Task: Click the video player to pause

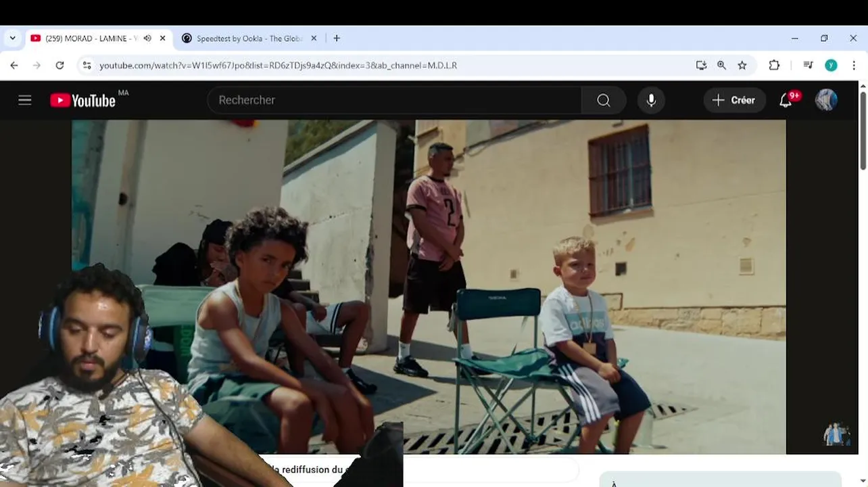Action: (429, 287)
